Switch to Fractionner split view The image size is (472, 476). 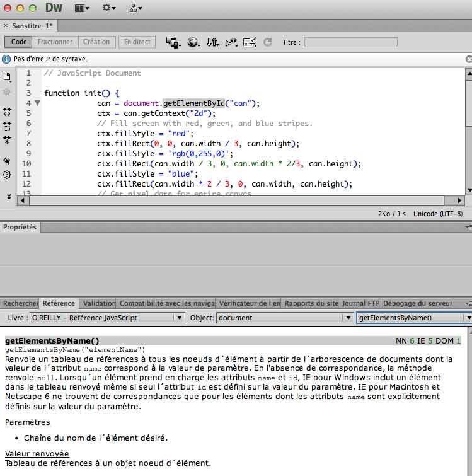(x=55, y=42)
